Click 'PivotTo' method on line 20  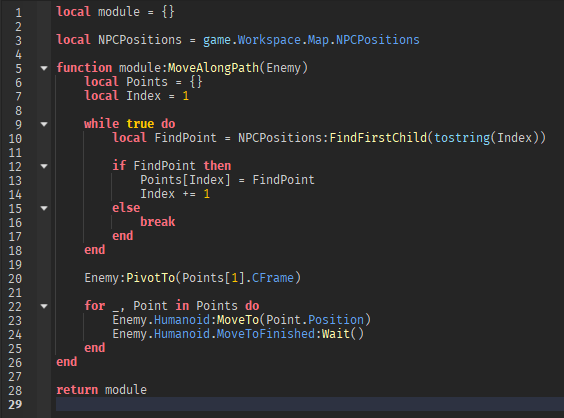tap(150, 278)
